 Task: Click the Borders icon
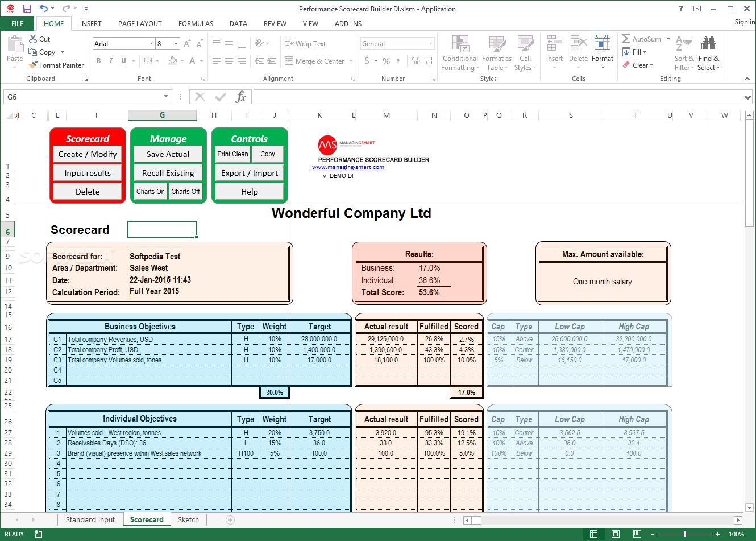148,61
